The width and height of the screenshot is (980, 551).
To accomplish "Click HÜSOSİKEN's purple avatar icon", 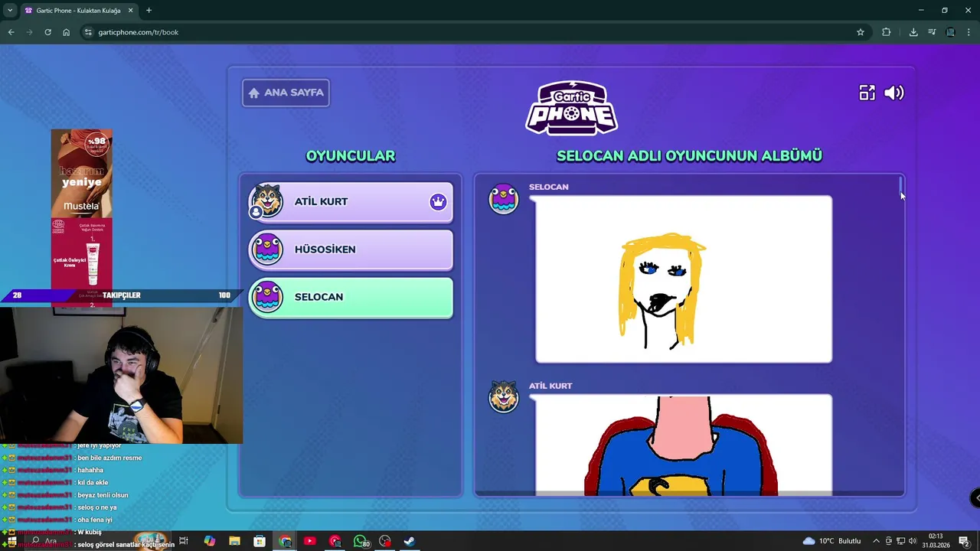I will click(267, 249).
